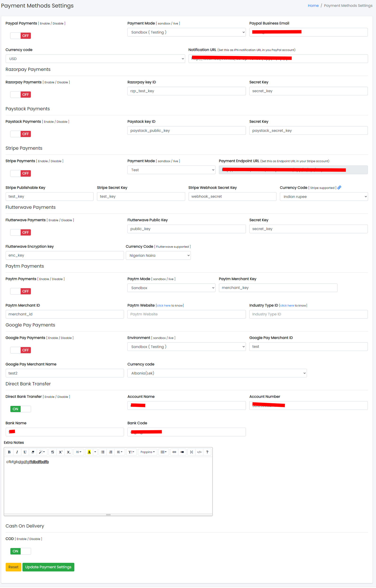Open the insert table menu
Image resolution: width=376 pixels, height=588 pixels.
[x=164, y=452]
